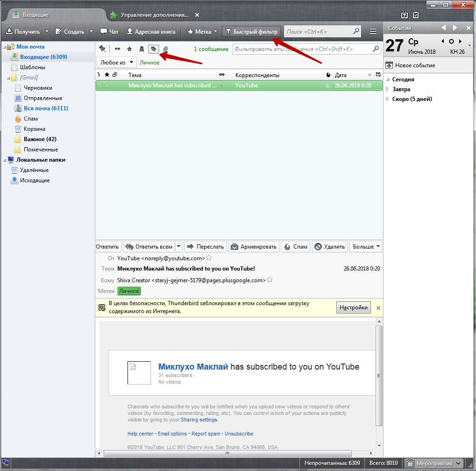Open the calendar tab icon
476x471 pixels.
point(405,15)
